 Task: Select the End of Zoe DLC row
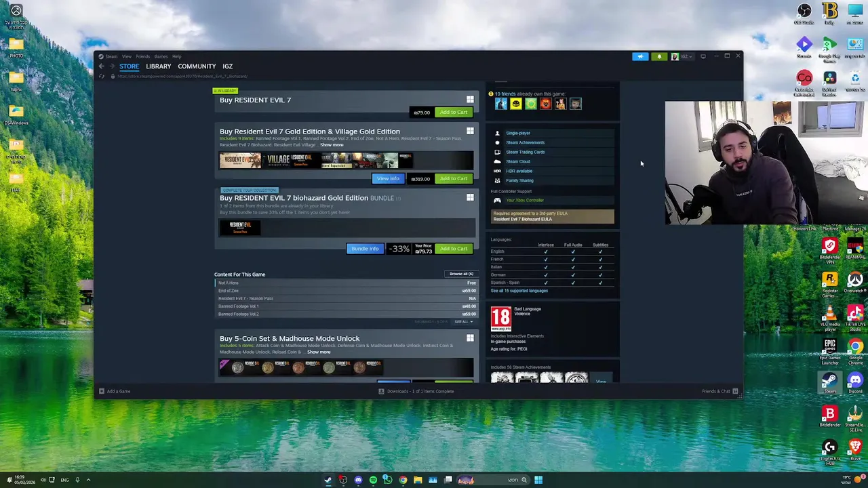click(346, 291)
